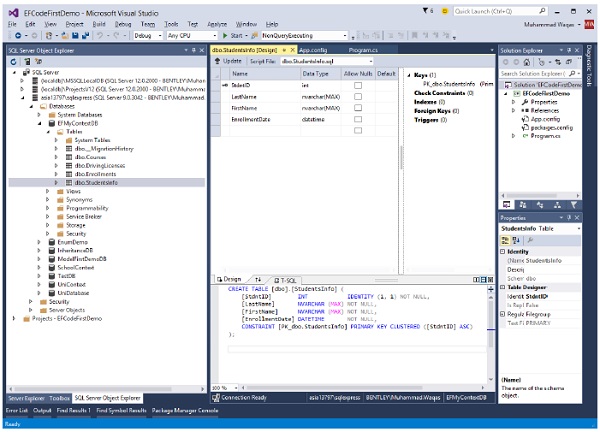Screen dimensions: 600x432
Task: Click the Navigate Backward toolbar icon
Action: point(18,36)
